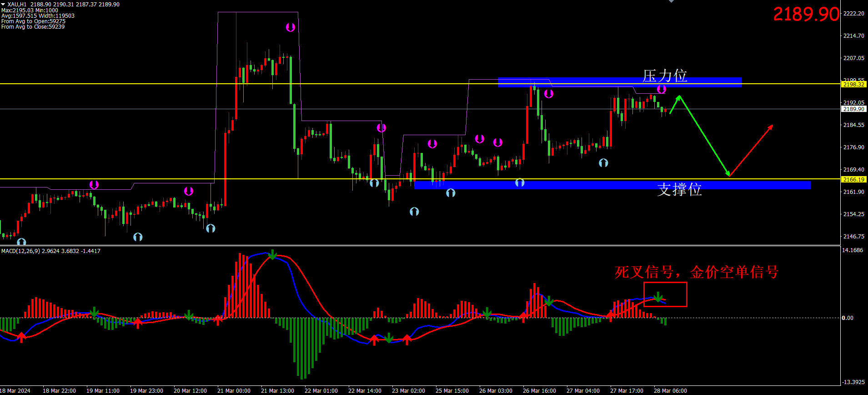Select the 压力位 resistance text label
The image size is (868, 395).
pos(664,76)
